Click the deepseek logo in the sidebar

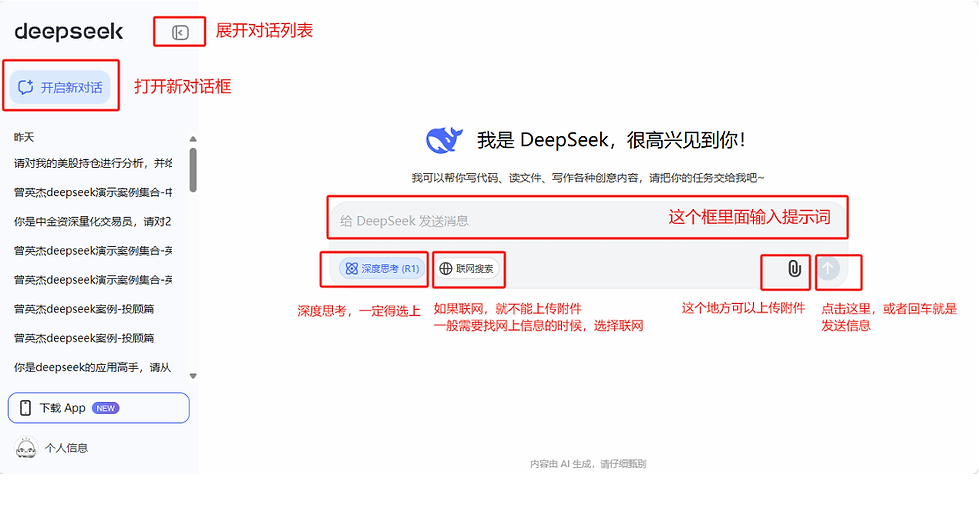point(69,32)
